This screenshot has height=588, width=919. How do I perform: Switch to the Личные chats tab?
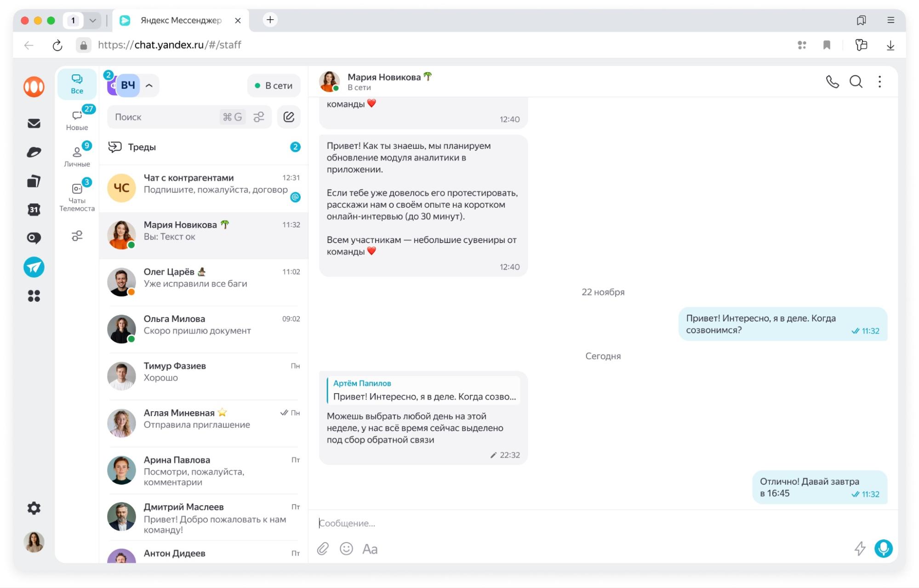pyautogui.click(x=77, y=156)
